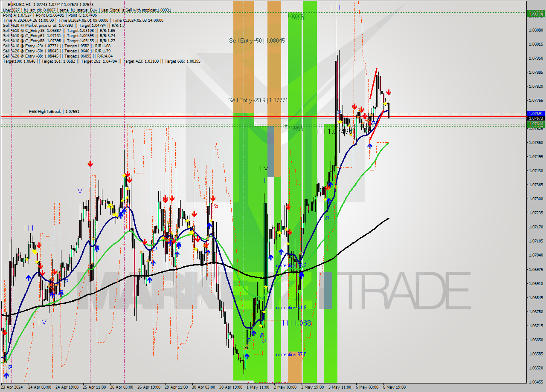
Task: Click the 'Line:2827 | h1_atr_c0' status line
Action: coord(87,9)
